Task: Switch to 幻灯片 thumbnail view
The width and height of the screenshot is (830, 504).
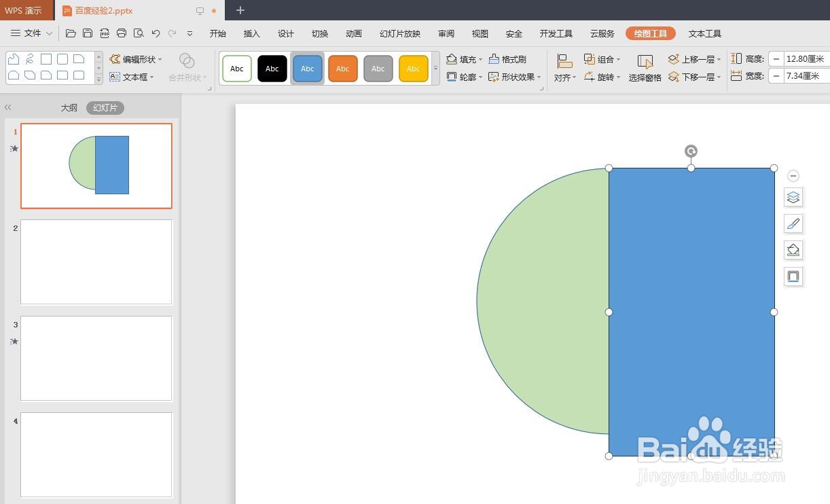Action: [x=105, y=108]
